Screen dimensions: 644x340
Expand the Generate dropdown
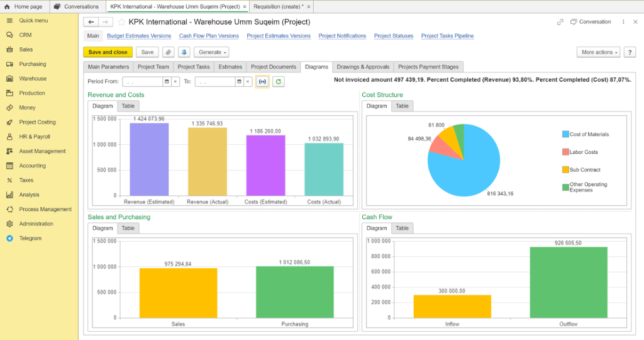click(211, 52)
